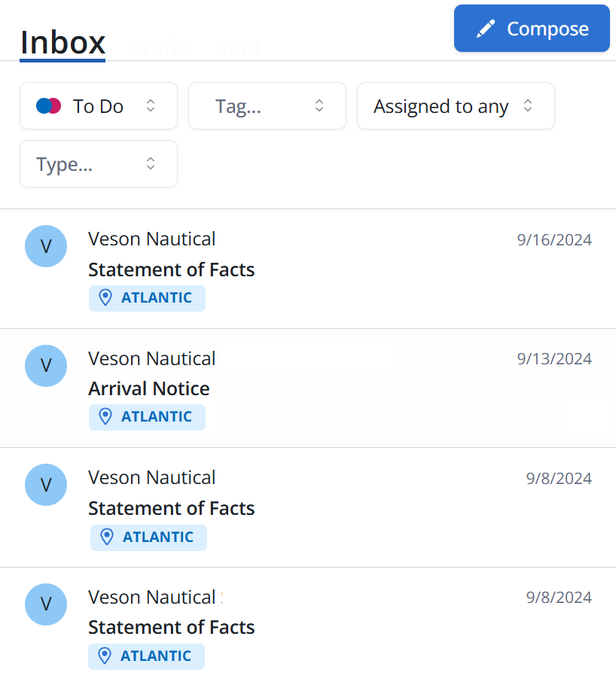Click the location pin in the topmost ATLANTIC tag

(x=105, y=298)
